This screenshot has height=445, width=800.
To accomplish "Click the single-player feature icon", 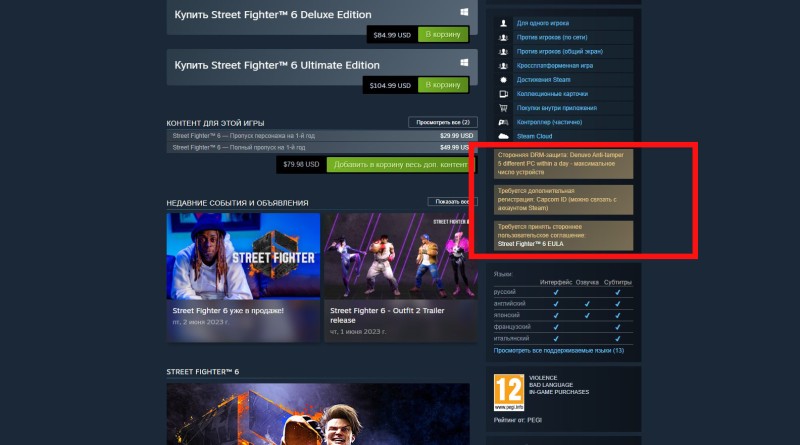I will pyautogui.click(x=503, y=23).
